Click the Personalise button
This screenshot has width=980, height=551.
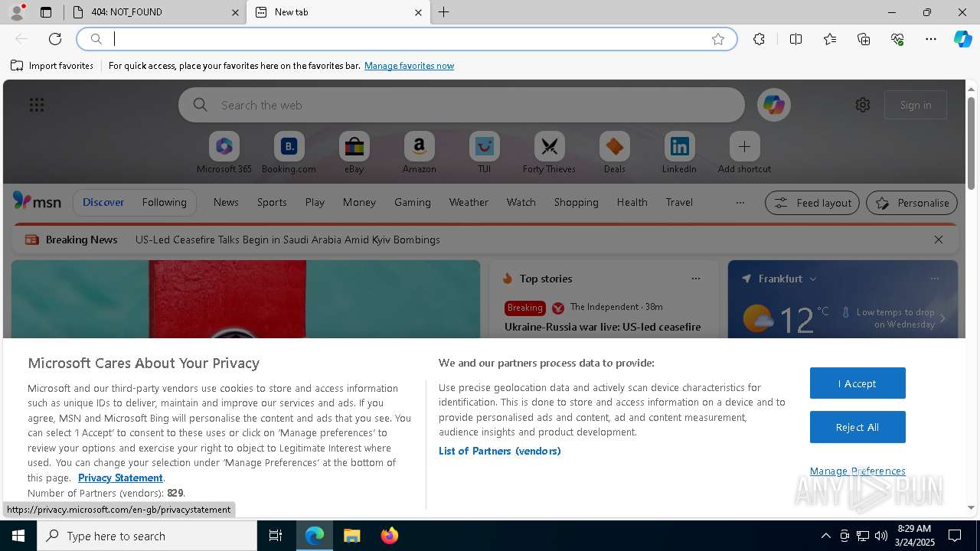(x=912, y=203)
